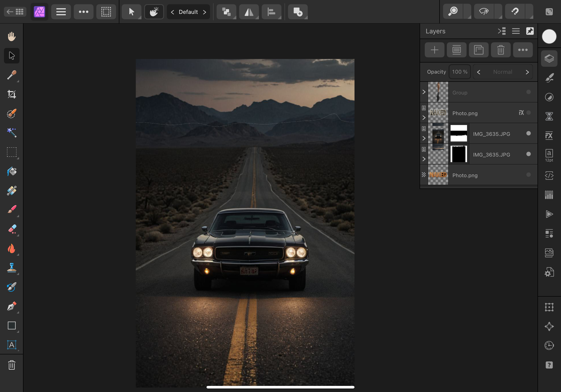Toggle gesture hand mode in toolbar
The width and height of the screenshot is (561, 392).
[x=154, y=12]
